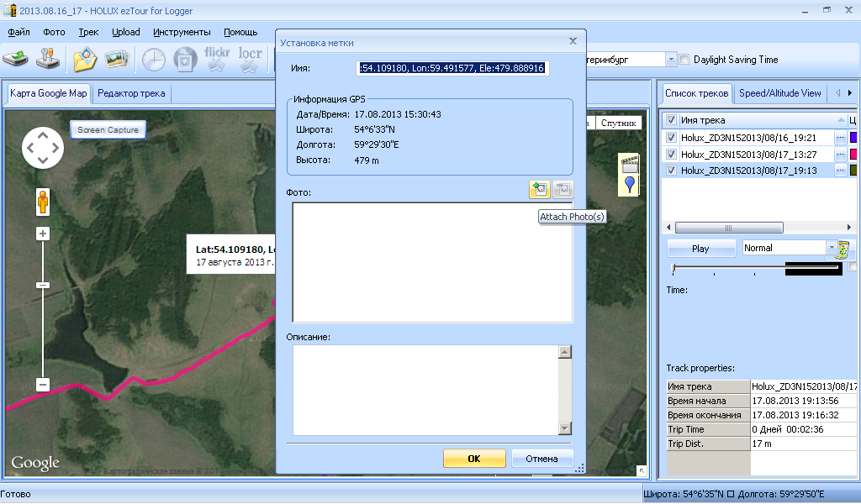
Task: Click the track list horizontal scrollbar thumb
Action: tap(729, 227)
